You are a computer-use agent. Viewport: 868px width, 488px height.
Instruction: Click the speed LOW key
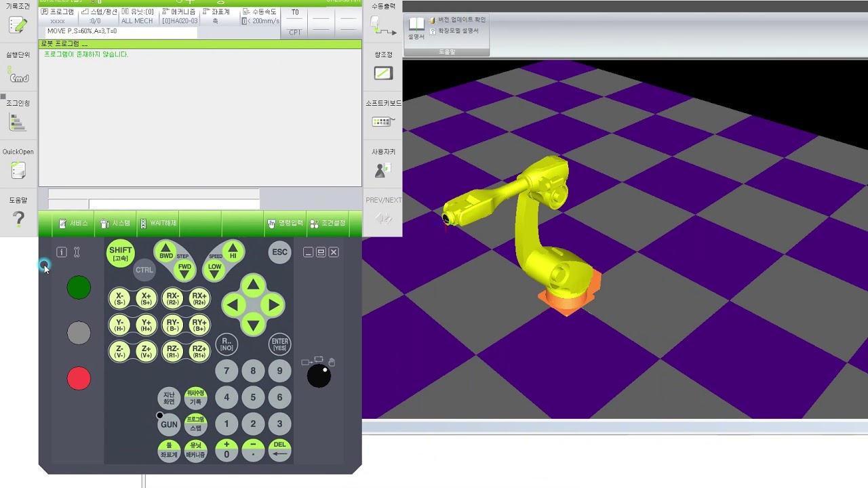pyautogui.click(x=214, y=270)
